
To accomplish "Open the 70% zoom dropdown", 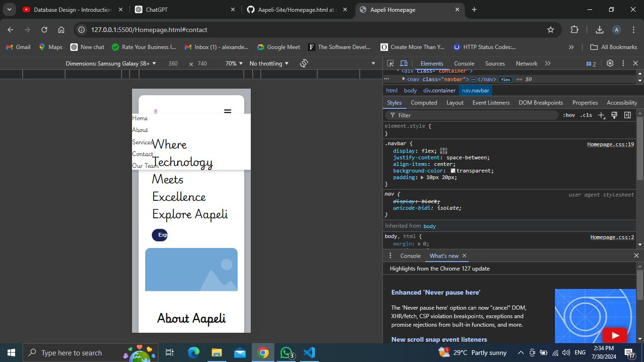I will (234, 64).
